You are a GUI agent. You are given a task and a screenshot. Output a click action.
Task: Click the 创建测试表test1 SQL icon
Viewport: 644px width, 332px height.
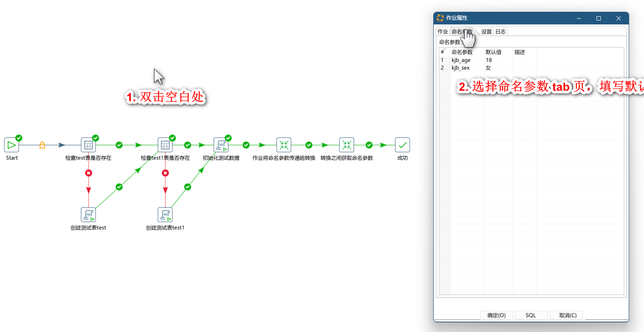click(165, 215)
